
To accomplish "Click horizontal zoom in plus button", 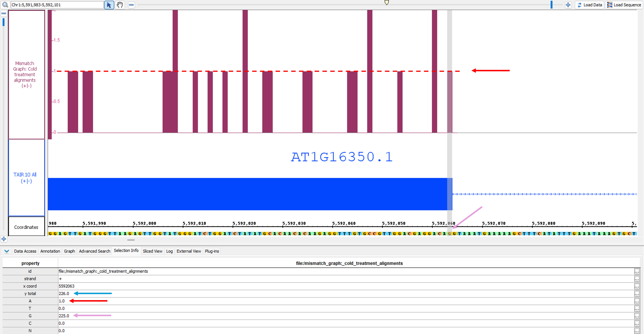I will click(568, 5).
